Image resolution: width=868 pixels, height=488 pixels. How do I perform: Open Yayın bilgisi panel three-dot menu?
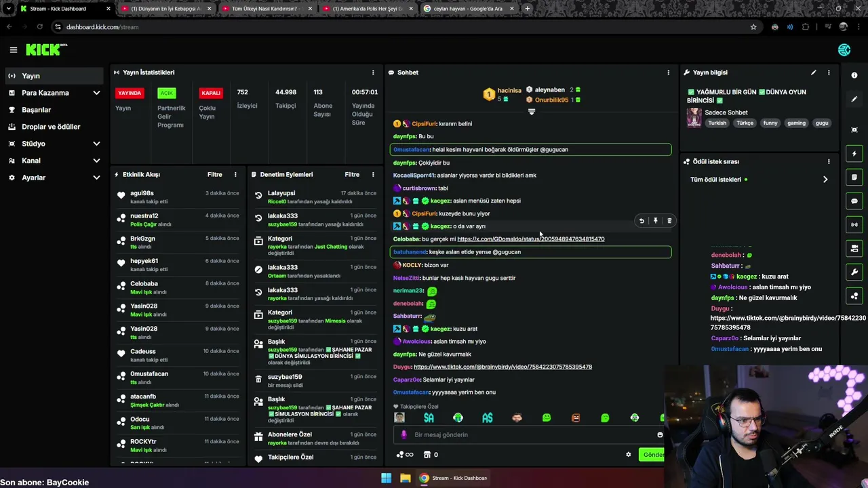pos(829,73)
